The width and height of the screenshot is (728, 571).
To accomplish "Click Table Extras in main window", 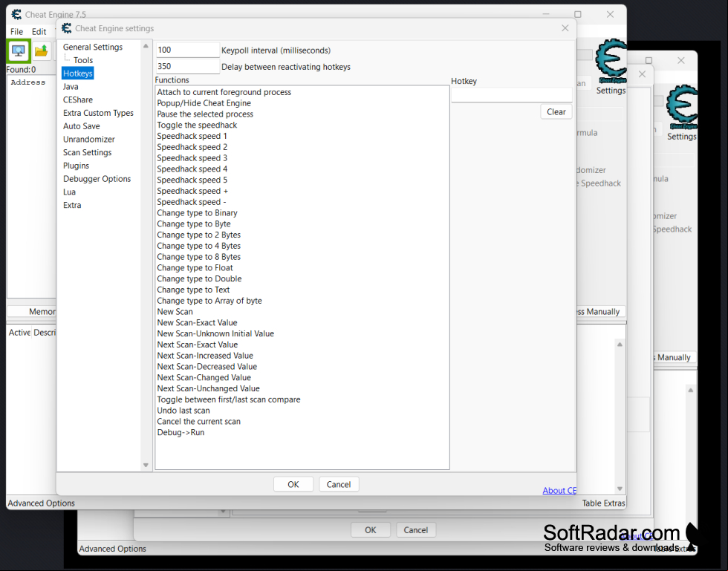I will (x=603, y=503).
